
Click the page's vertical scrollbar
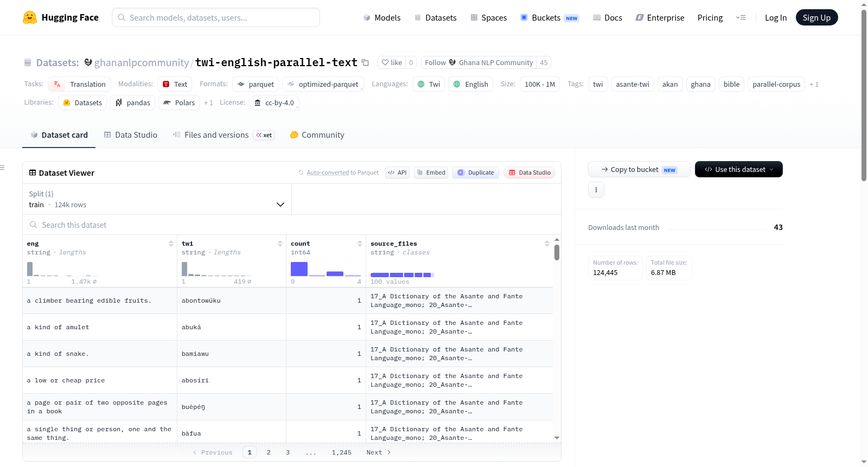pos(864,95)
